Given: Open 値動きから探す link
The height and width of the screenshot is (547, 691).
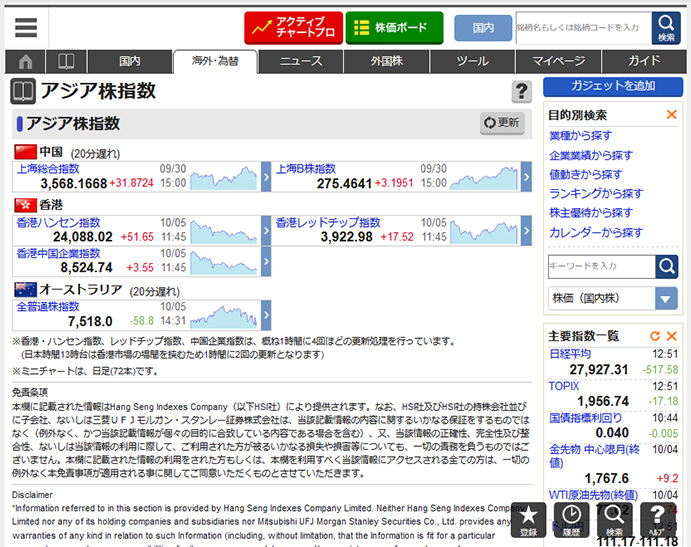Looking at the screenshot, I should pos(586,175).
